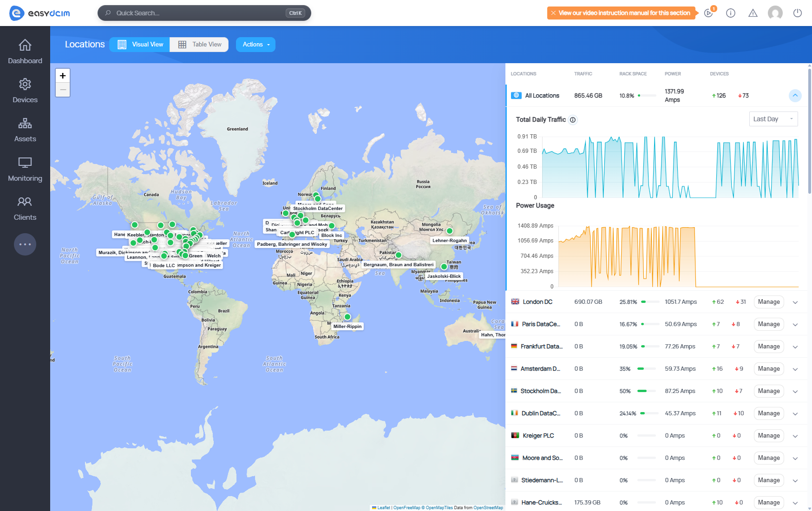812x511 pixels.
Task: Click the All Locations globe icon
Action: (x=516, y=95)
